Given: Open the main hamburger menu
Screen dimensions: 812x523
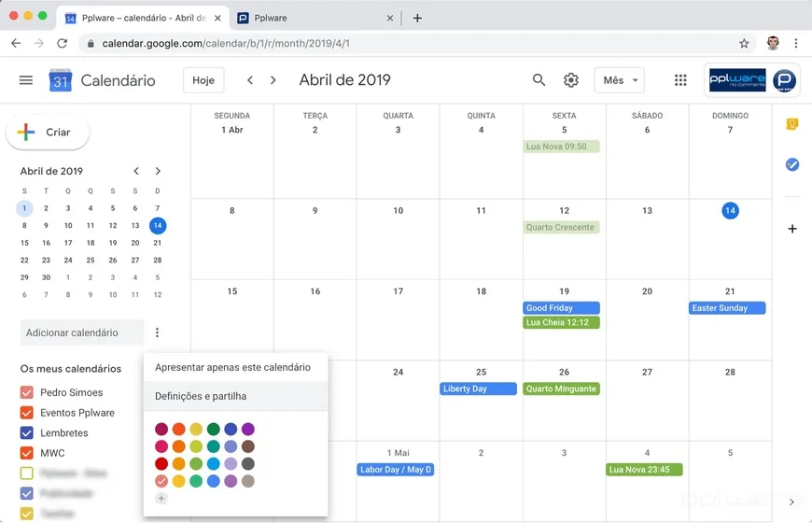Looking at the screenshot, I should click(26, 80).
